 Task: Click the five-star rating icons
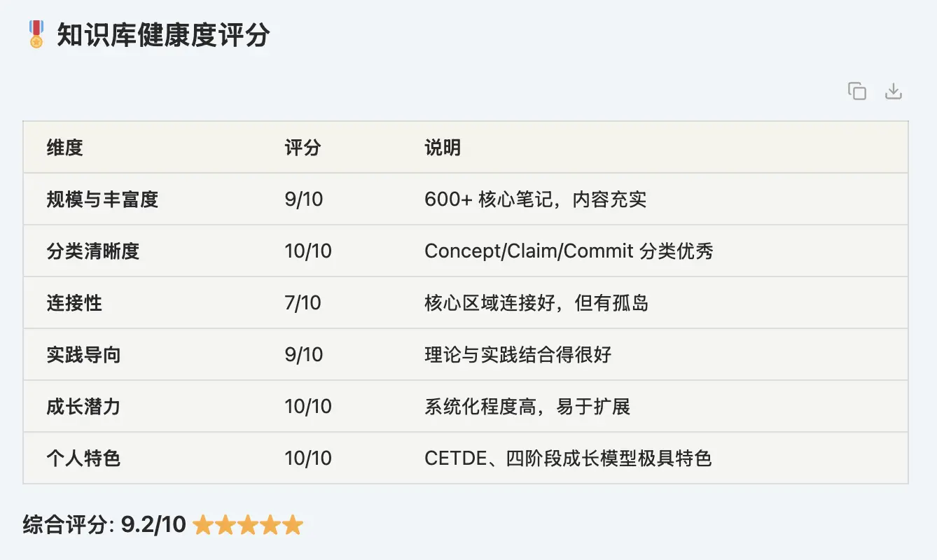click(x=248, y=525)
